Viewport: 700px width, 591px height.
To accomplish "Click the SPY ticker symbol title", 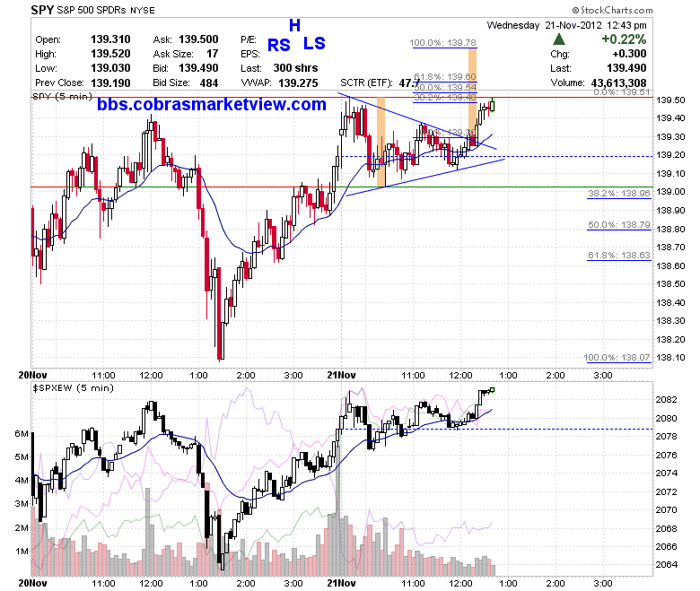I will point(42,9).
